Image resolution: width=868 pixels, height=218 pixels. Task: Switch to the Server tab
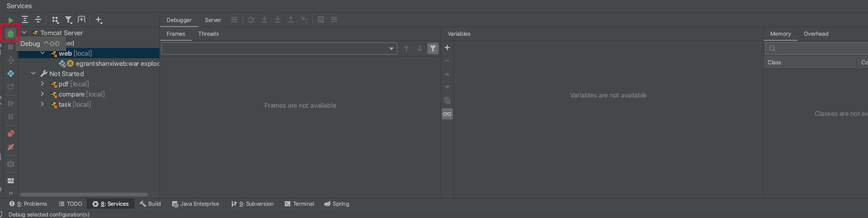coord(212,20)
